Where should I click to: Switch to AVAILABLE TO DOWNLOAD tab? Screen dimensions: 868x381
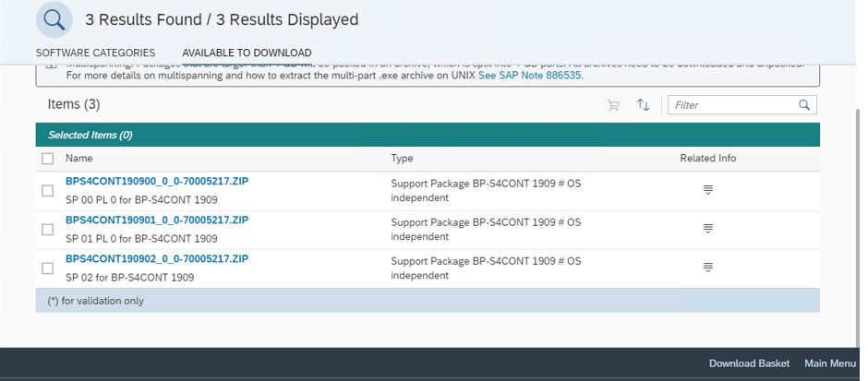click(x=247, y=53)
